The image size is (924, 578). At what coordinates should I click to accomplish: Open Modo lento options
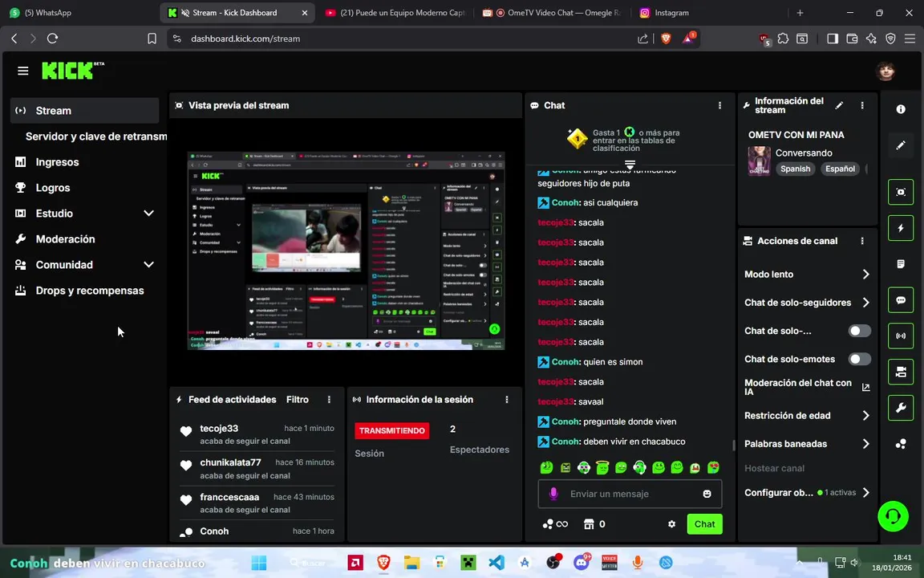807,275
